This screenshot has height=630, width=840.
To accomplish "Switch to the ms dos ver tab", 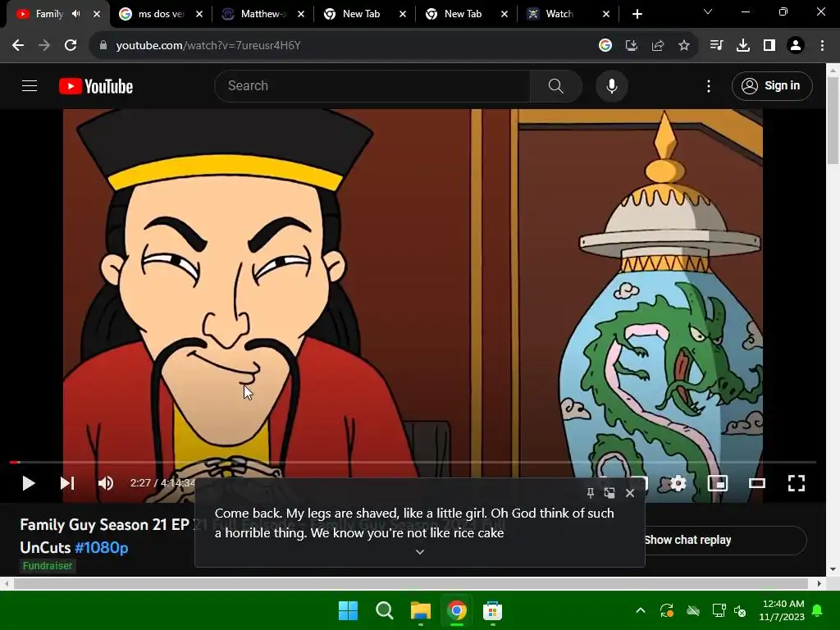I will pyautogui.click(x=161, y=14).
